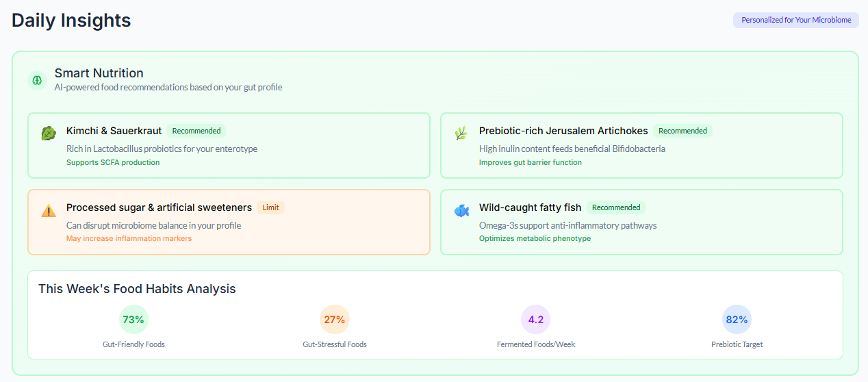The width and height of the screenshot is (868, 382).
Task: Click the leafy greens Kimchi icon
Action: click(48, 133)
